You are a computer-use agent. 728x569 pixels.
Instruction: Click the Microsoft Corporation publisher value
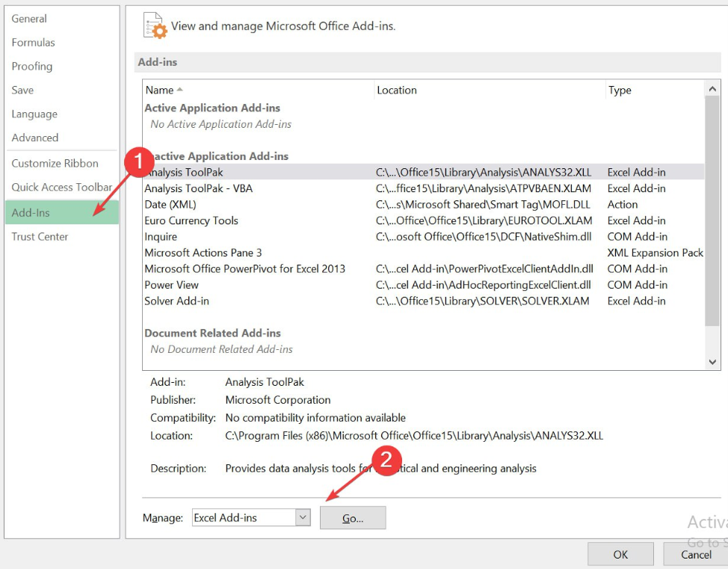tap(277, 400)
